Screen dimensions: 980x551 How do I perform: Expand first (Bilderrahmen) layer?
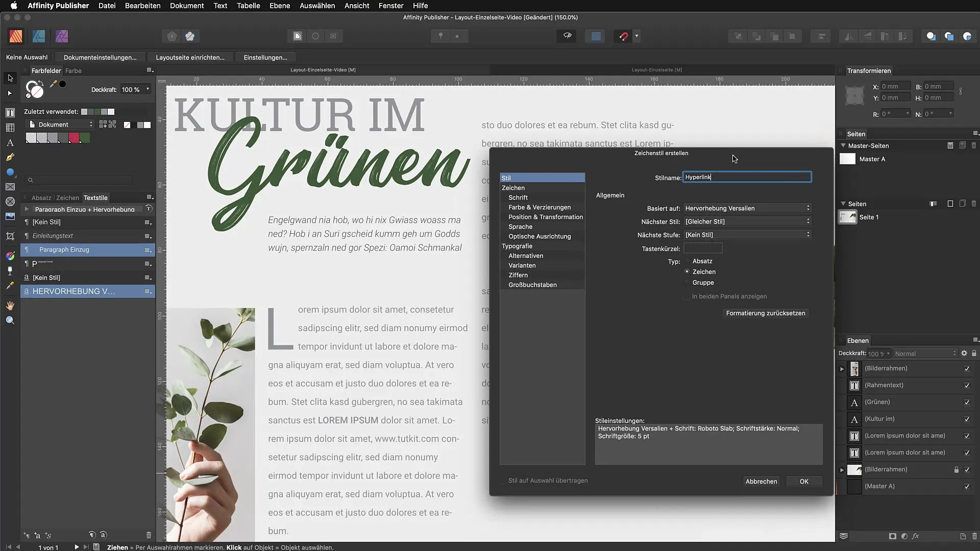tap(842, 369)
